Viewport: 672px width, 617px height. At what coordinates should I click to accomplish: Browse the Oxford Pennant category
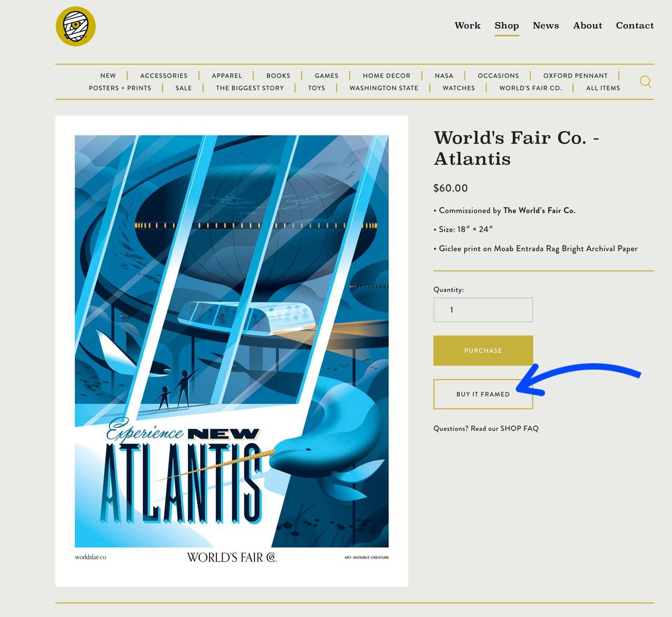[x=575, y=76]
